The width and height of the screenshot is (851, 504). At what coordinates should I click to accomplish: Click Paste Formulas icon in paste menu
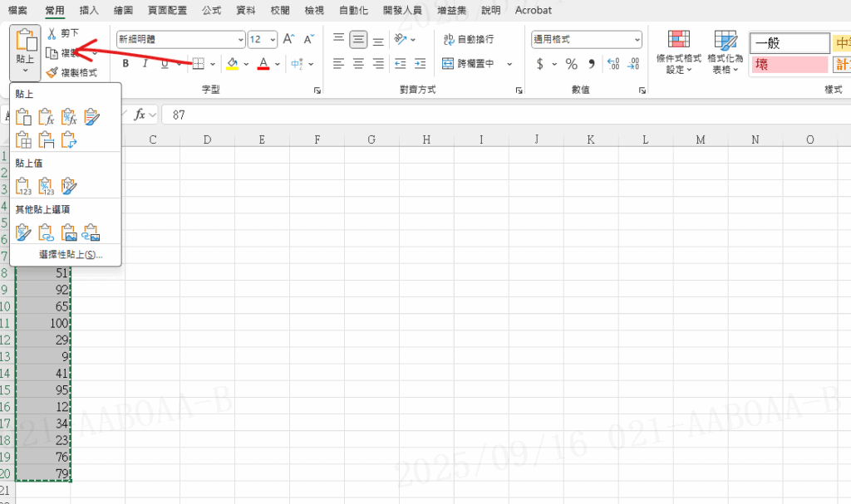click(47, 118)
